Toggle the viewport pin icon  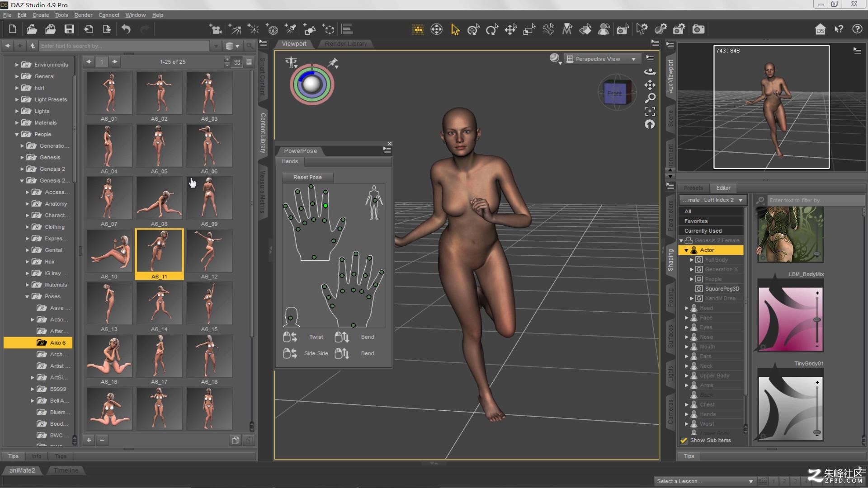(x=333, y=63)
